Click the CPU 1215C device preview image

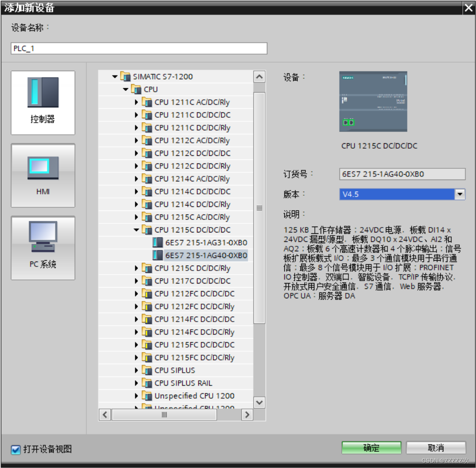tap(373, 101)
